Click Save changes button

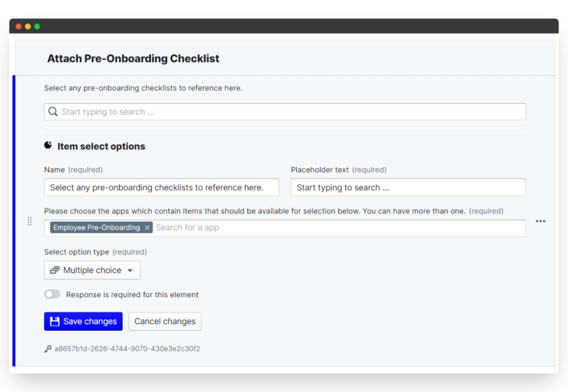(x=83, y=322)
